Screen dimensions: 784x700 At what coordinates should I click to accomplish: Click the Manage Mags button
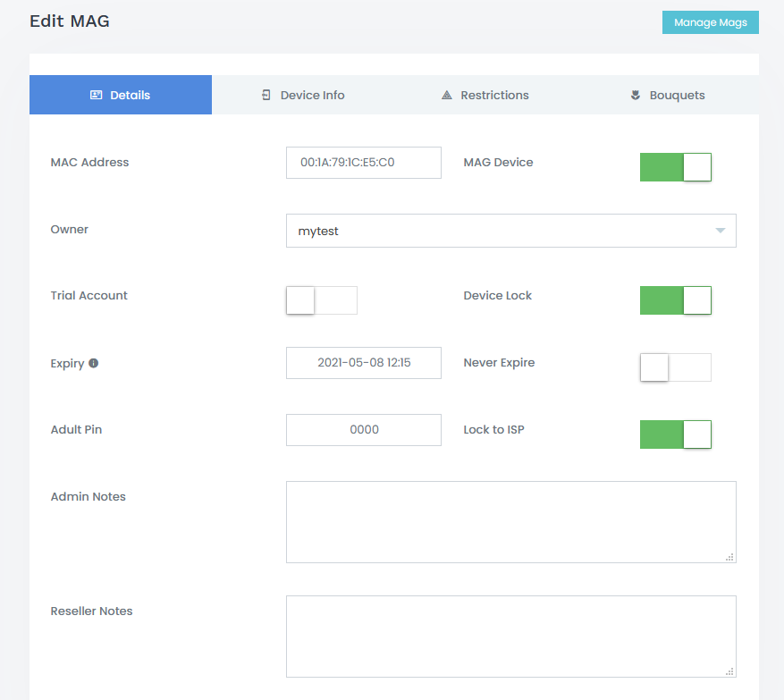click(710, 22)
